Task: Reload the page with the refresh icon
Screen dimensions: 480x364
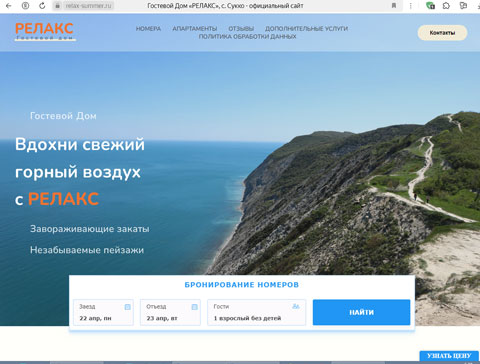Action: click(42, 6)
